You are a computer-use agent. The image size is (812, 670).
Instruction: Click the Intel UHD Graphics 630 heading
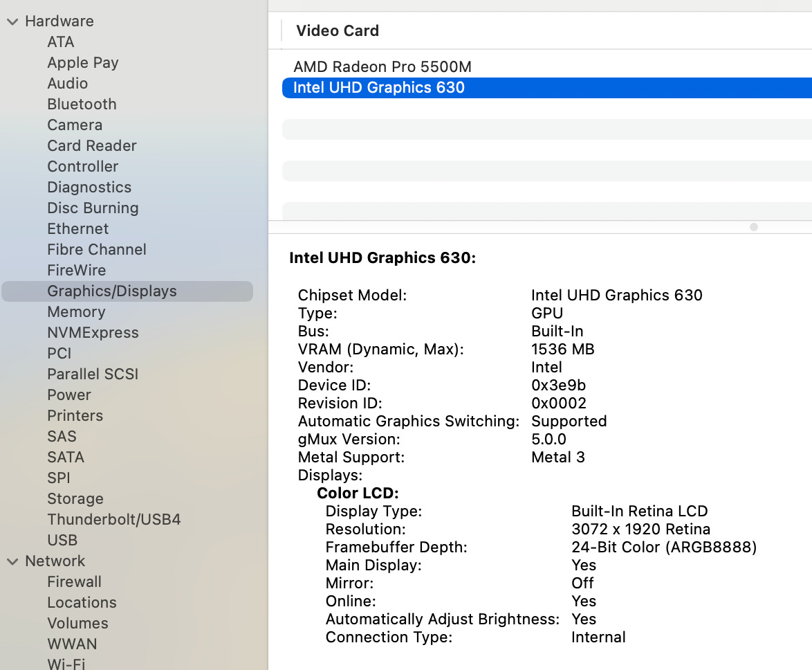(382, 257)
